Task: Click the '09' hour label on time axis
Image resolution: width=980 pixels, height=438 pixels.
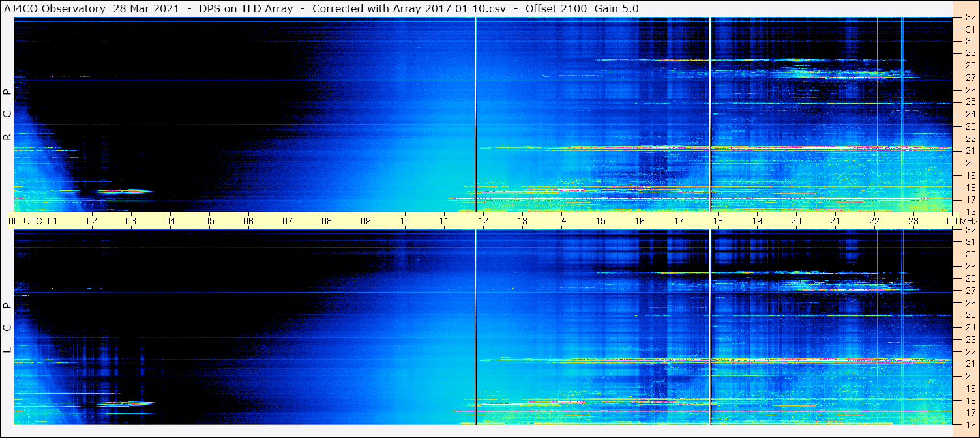Action: pos(366,221)
